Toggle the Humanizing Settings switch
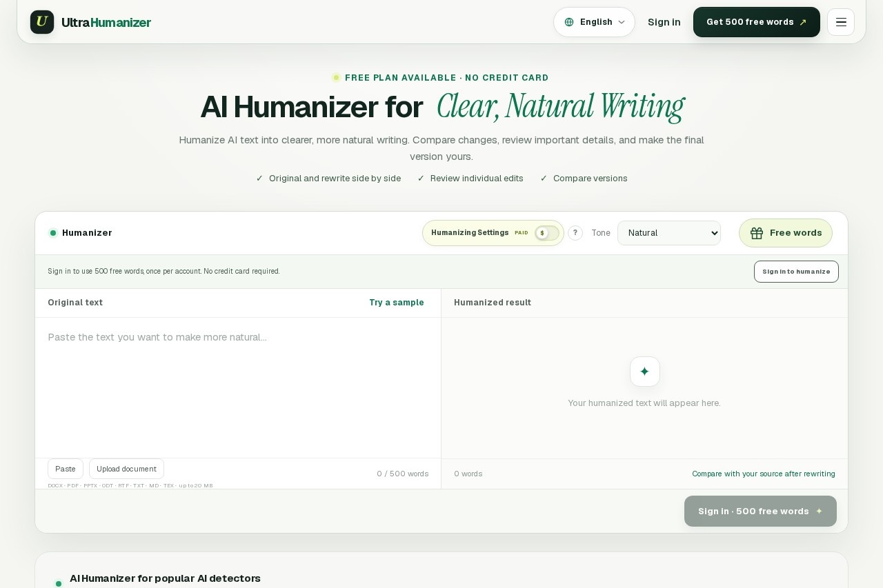 point(547,233)
